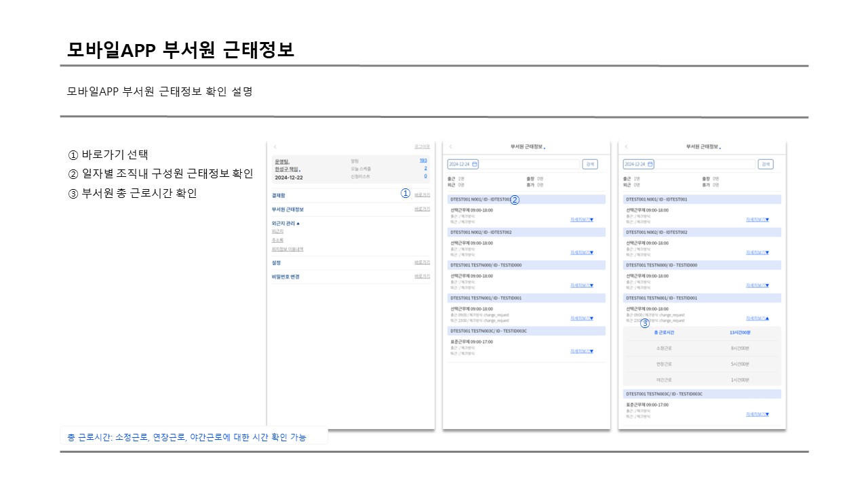Select the 운영팀 team name link
The height and width of the screenshot is (488, 868).
coord(282,162)
